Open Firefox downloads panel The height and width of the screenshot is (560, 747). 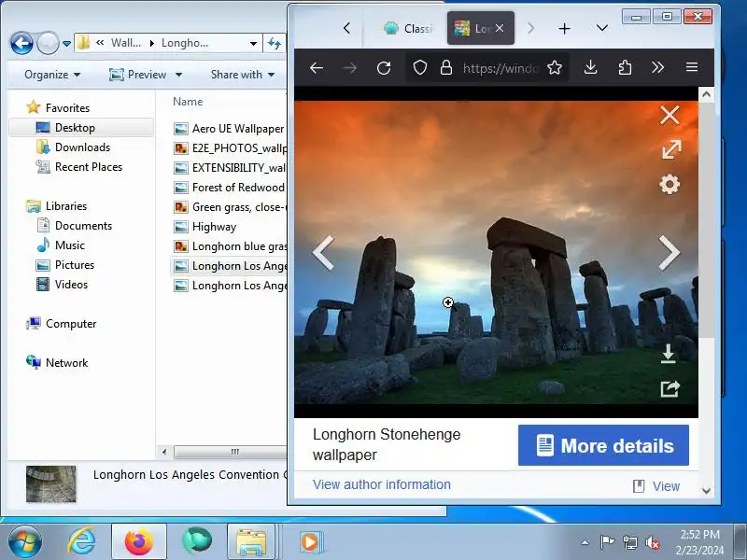click(590, 67)
